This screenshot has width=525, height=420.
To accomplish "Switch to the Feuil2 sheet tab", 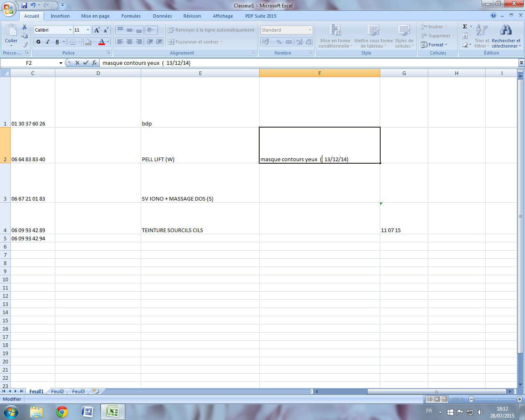I will point(57,391).
